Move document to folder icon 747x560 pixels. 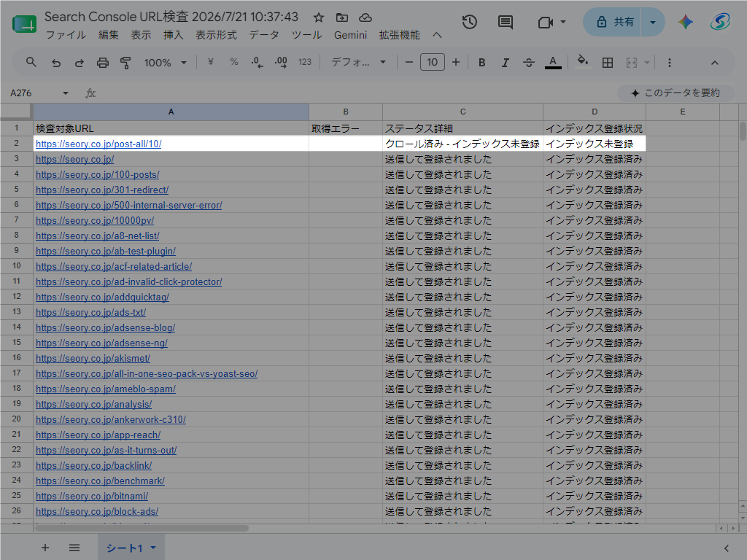tap(341, 17)
